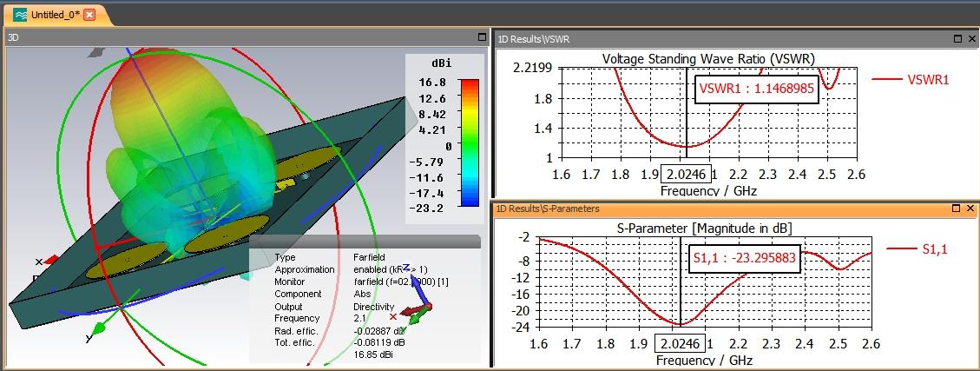This screenshot has width=980, height=371.
Task: Click the -24 y-axis tick in S-Parameter plot
Action: (522, 327)
